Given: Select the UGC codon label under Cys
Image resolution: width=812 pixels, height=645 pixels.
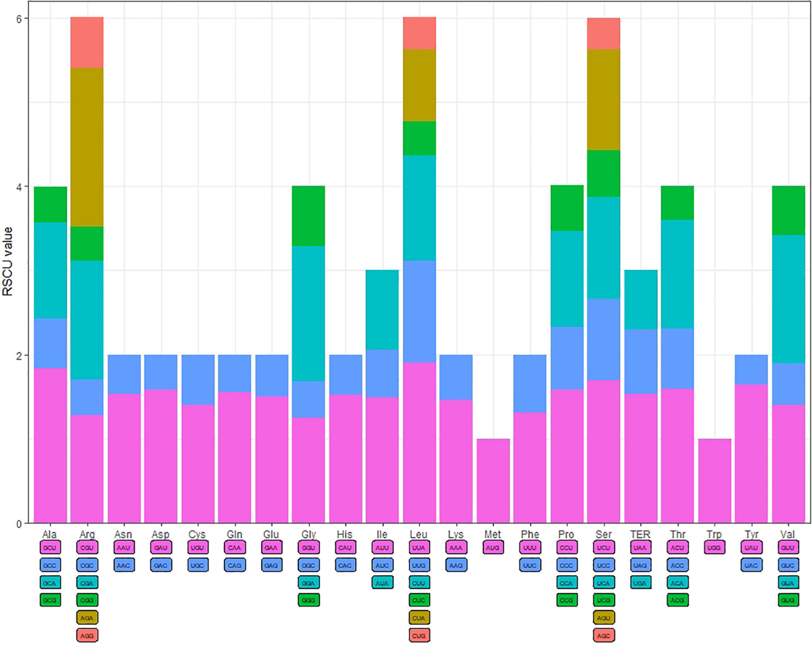Looking at the screenshot, I should pos(198,565).
